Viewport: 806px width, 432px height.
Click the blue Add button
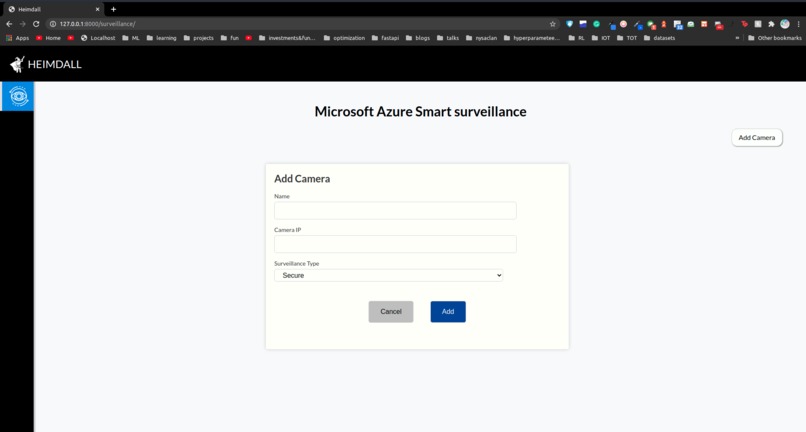[x=448, y=312]
